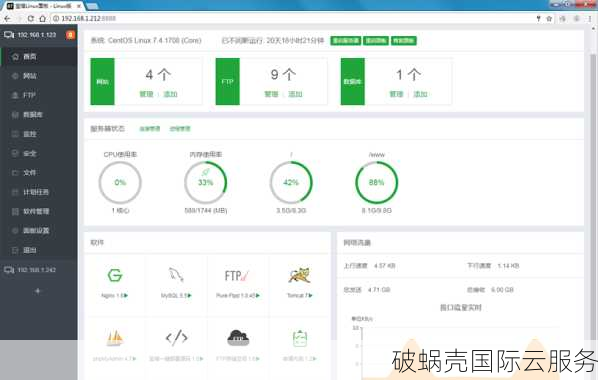The height and width of the screenshot is (380, 598).
Task: Open the 首页 home sidebar item
Action: click(x=38, y=56)
